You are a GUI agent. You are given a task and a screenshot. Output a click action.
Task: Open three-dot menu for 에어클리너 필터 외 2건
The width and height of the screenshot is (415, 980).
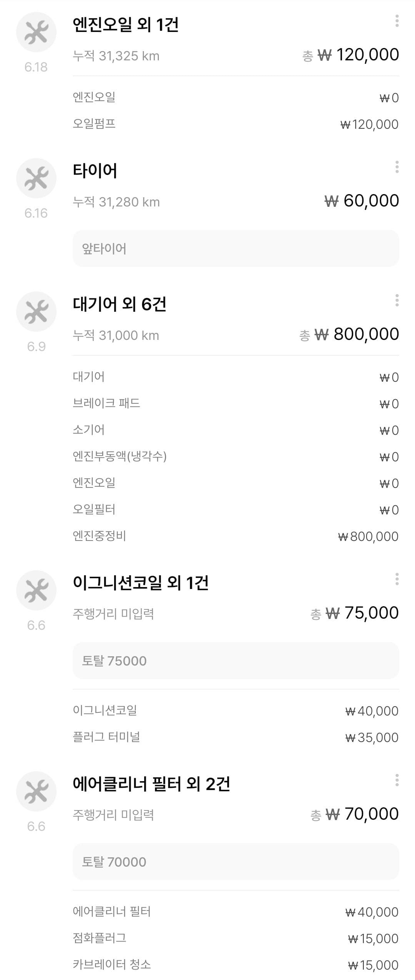click(397, 780)
